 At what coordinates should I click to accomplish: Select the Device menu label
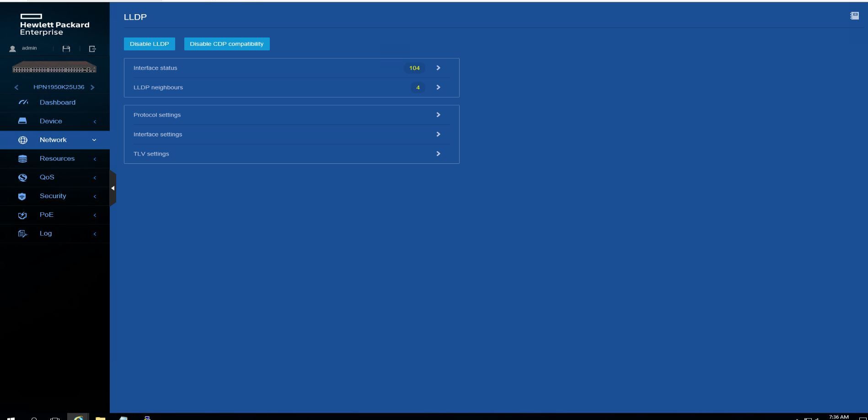[51, 121]
